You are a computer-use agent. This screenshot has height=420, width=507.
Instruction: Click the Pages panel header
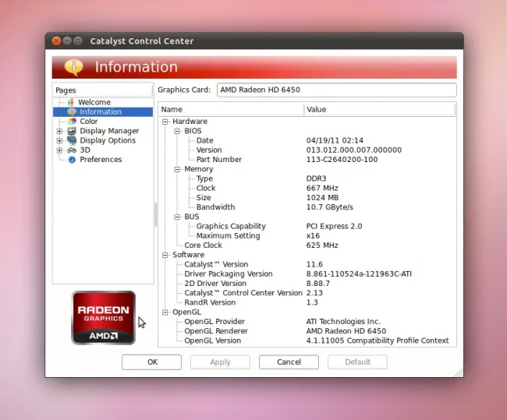pos(102,90)
